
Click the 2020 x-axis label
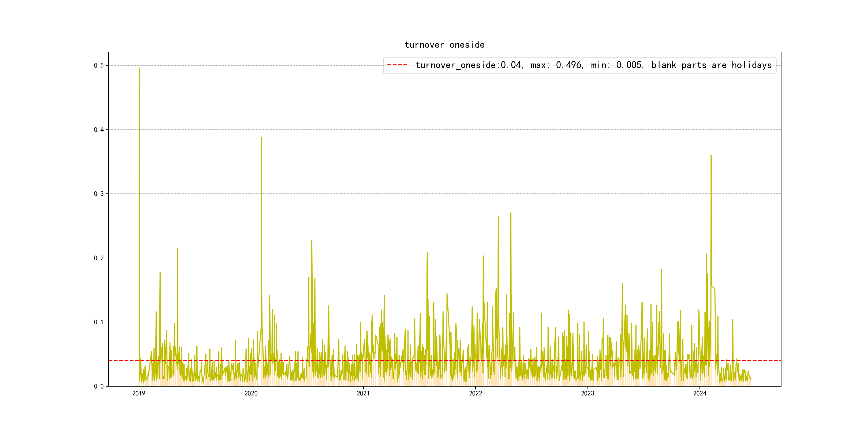tap(251, 393)
